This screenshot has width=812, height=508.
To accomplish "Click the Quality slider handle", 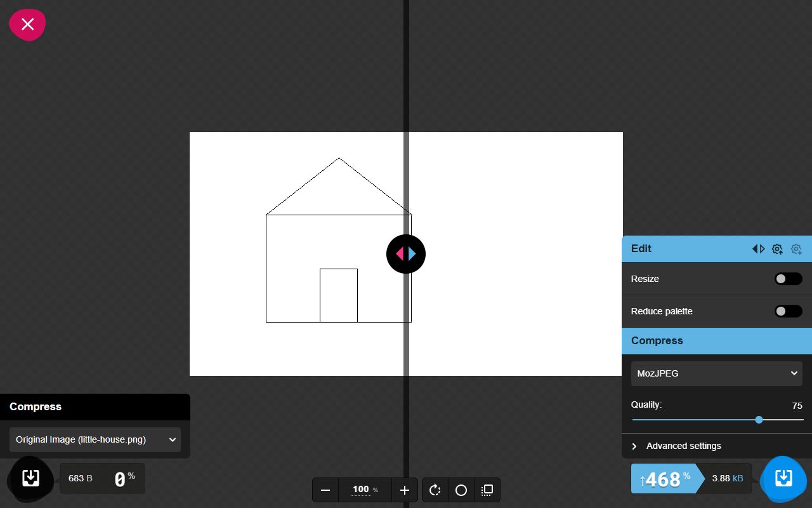I will pos(759,420).
